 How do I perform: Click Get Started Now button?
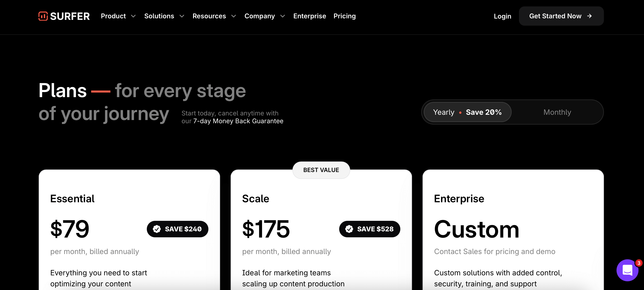(561, 16)
